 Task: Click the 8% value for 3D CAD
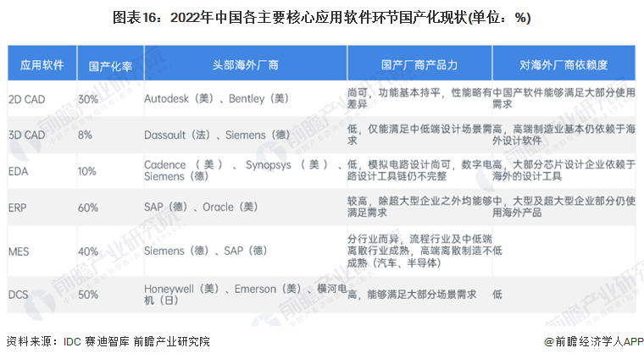tap(85, 135)
